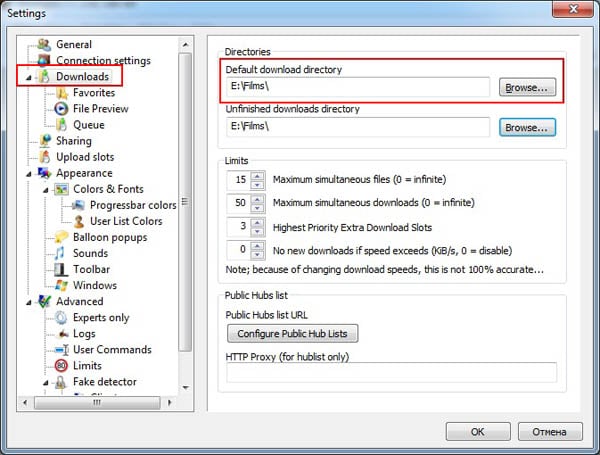Collapse the Colors & Fonts tree node
Image resolution: width=600 pixels, height=455 pixels.
(45, 189)
